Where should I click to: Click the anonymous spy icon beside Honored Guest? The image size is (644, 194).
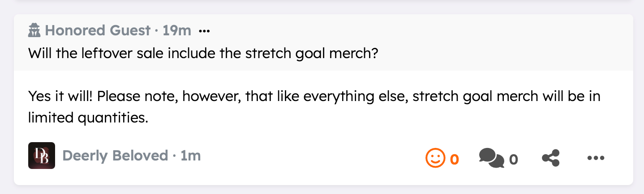pyautogui.click(x=34, y=30)
